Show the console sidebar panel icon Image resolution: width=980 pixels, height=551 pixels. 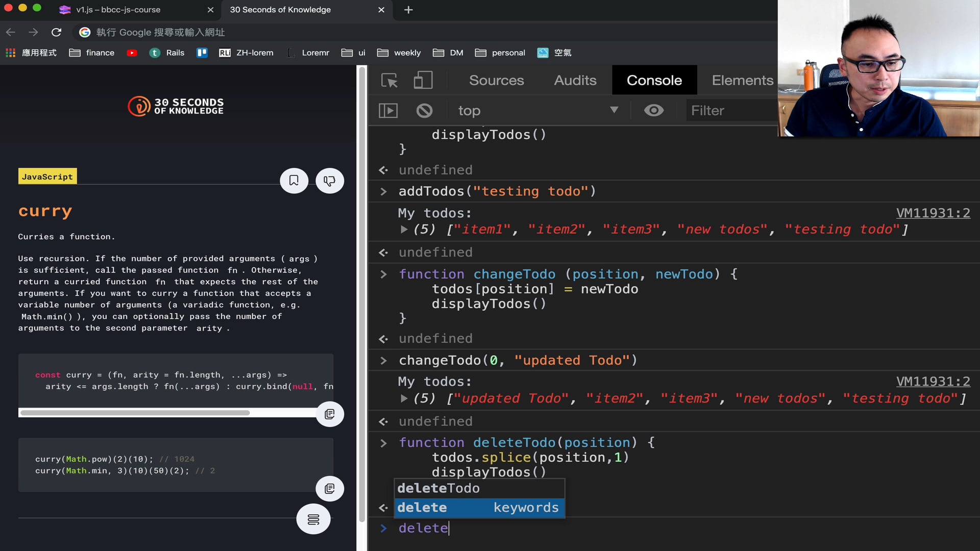388,111
